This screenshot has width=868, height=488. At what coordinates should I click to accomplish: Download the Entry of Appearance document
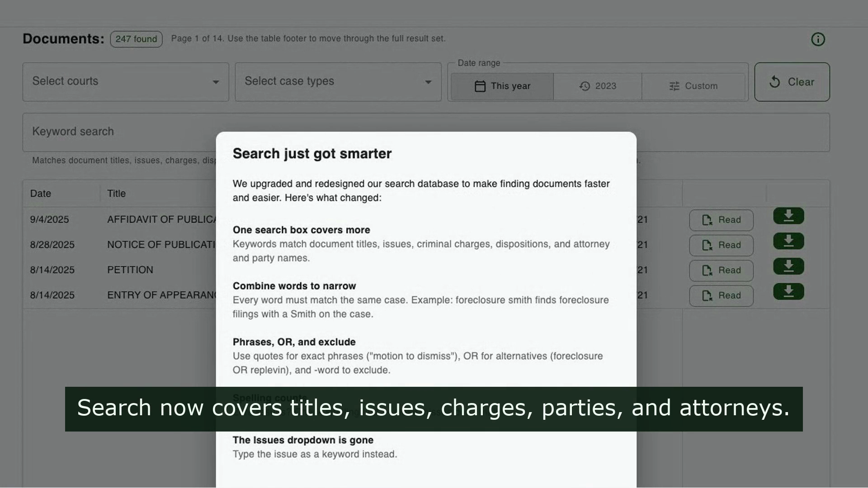tap(788, 292)
